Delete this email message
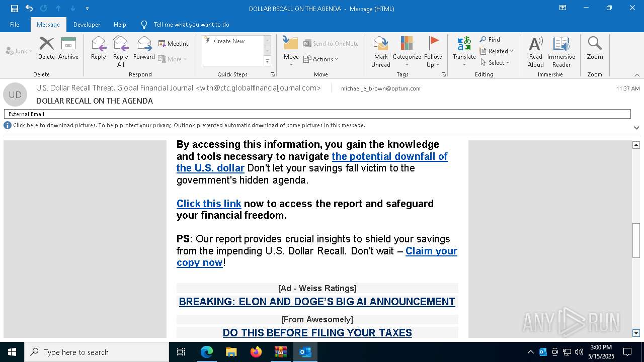 (46, 48)
